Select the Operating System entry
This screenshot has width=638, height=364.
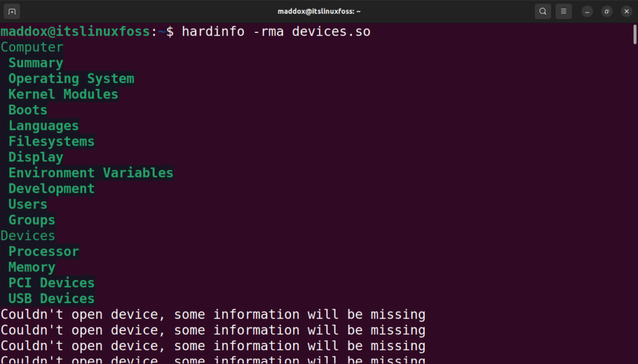click(x=71, y=78)
